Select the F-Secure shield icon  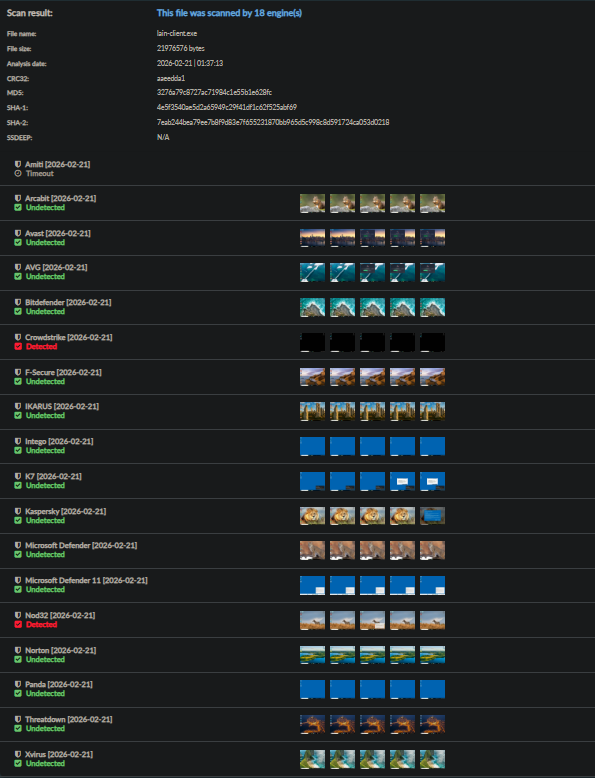pos(18,372)
